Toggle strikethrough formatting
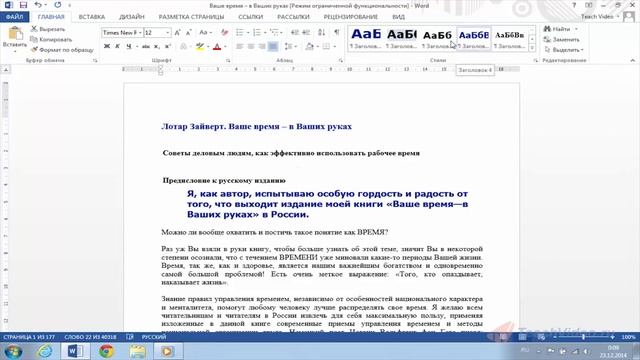The image size is (640, 360). [146, 47]
